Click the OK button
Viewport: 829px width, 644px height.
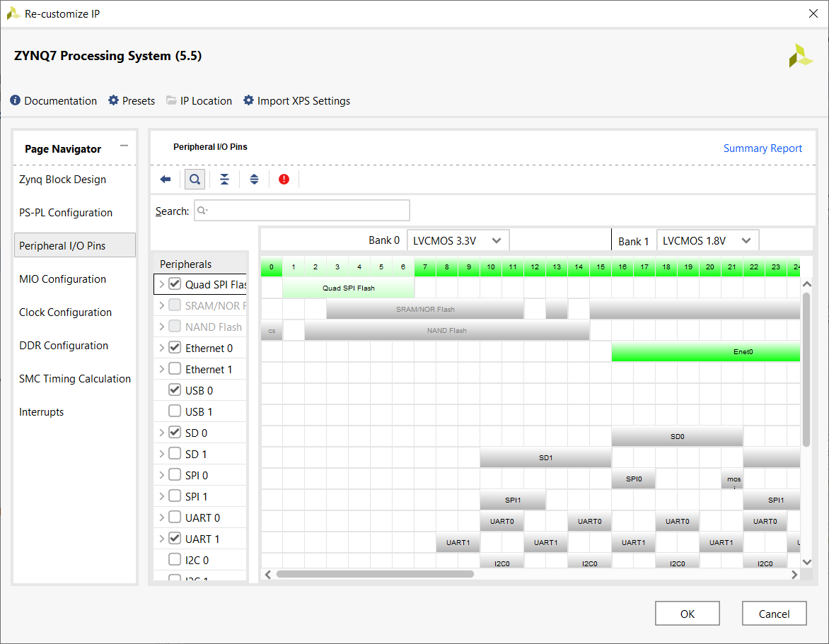[x=688, y=614]
